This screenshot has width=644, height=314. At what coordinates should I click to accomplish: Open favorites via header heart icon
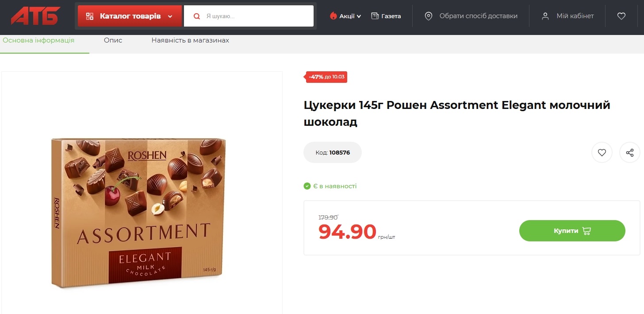pyautogui.click(x=621, y=16)
